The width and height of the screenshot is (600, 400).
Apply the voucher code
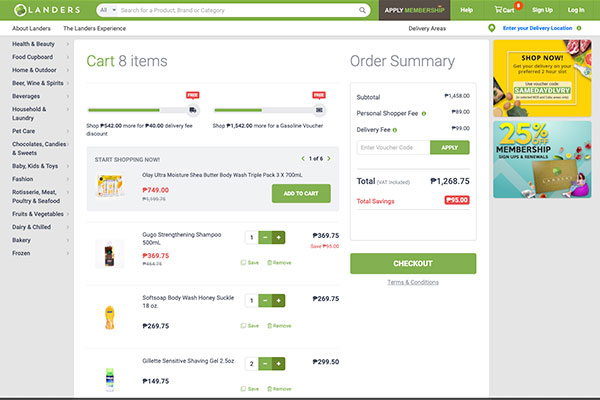point(450,147)
